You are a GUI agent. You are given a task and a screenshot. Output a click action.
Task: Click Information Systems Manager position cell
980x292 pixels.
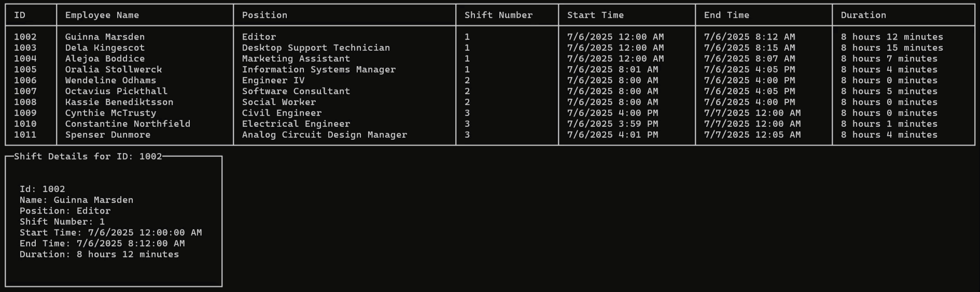tap(319, 69)
